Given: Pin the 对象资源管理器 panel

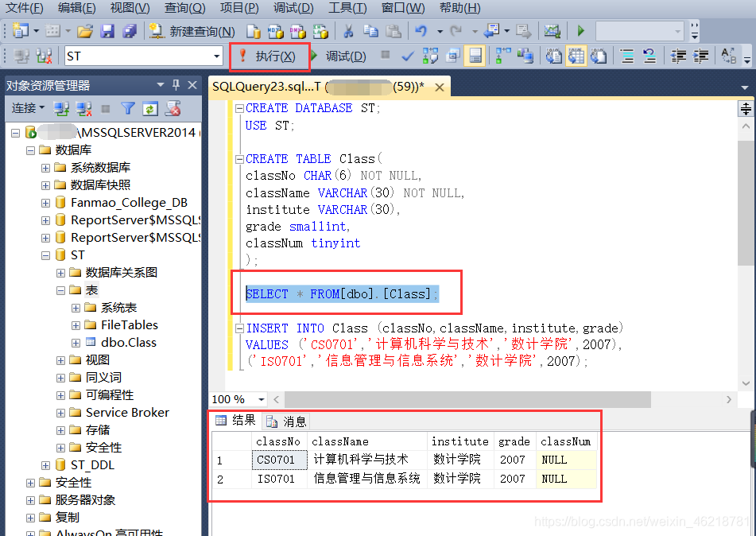Looking at the screenshot, I should pyautogui.click(x=176, y=85).
